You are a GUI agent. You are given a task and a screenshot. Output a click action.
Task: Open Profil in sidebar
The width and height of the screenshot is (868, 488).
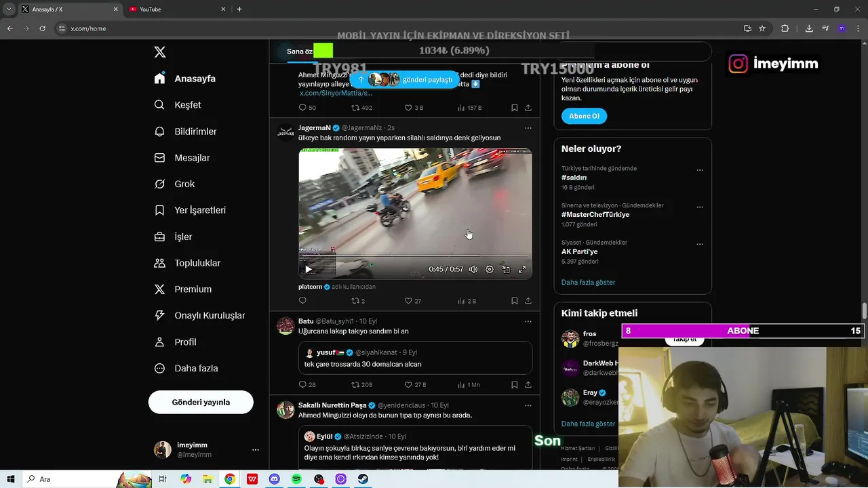tap(175, 342)
